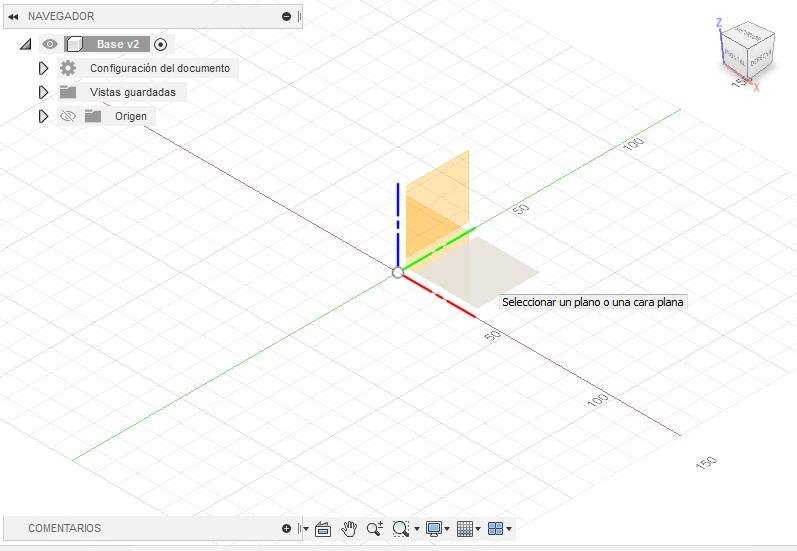
Task: Click the left front face of the ViewCube
Action: (734, 57)
